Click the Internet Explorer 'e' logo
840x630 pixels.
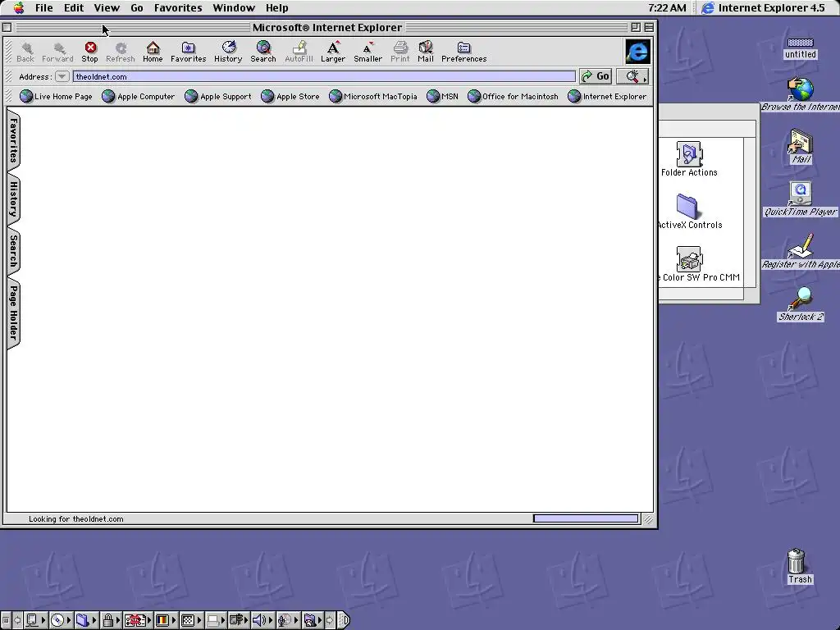tap(637, 52)
